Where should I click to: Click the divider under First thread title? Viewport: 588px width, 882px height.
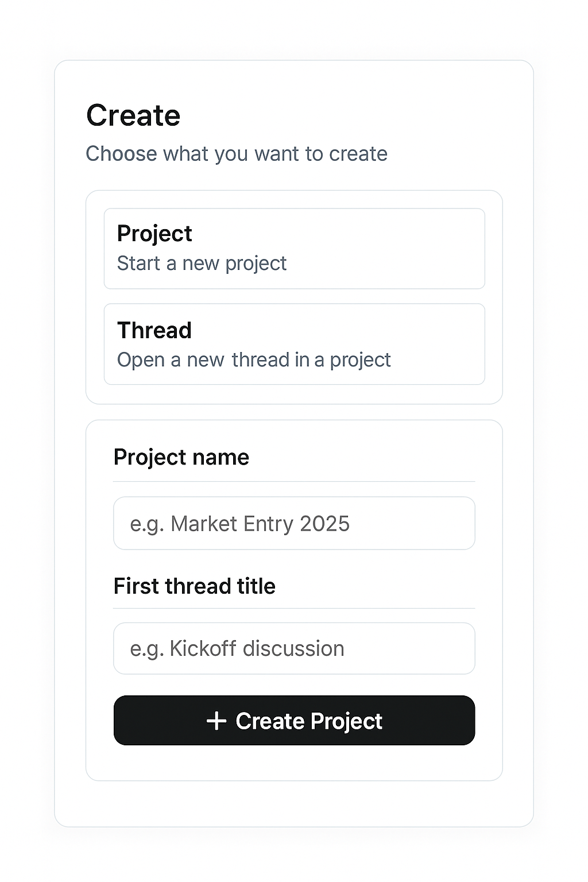tap(294, 609)
